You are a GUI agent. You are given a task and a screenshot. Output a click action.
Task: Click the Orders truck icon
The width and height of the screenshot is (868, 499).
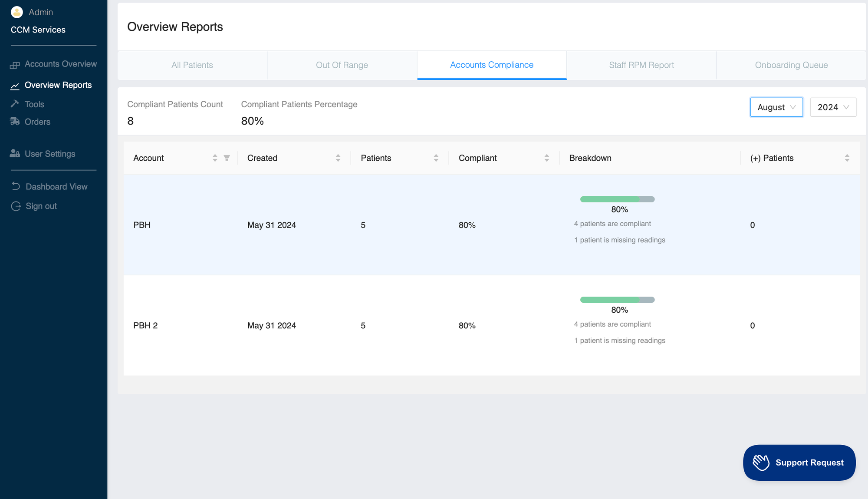[15, 122]
